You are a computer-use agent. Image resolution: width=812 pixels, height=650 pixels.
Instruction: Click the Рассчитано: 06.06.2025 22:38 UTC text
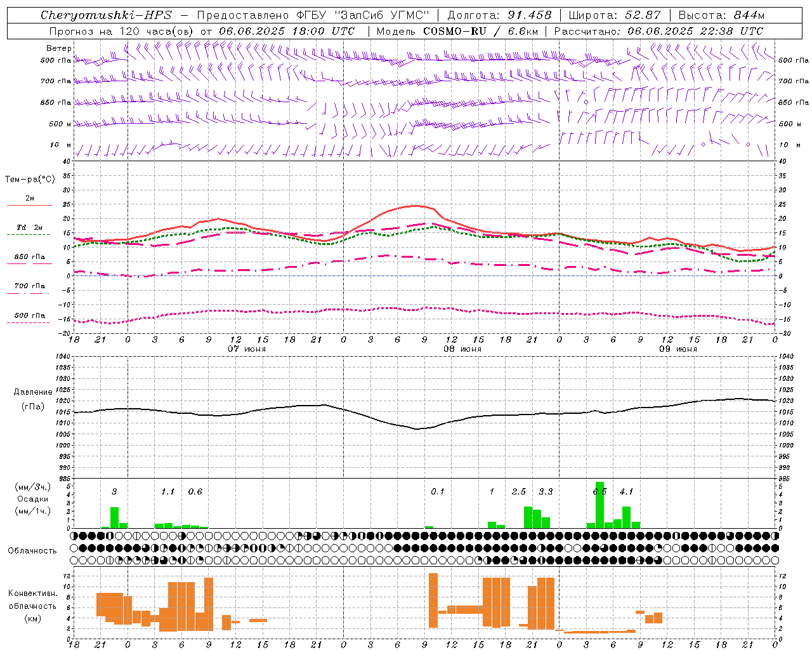point(658,30)
